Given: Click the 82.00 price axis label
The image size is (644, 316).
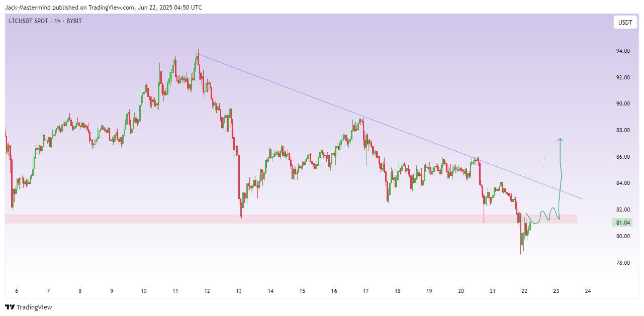Looking at the screenshot, I should (x=623, y=209).
